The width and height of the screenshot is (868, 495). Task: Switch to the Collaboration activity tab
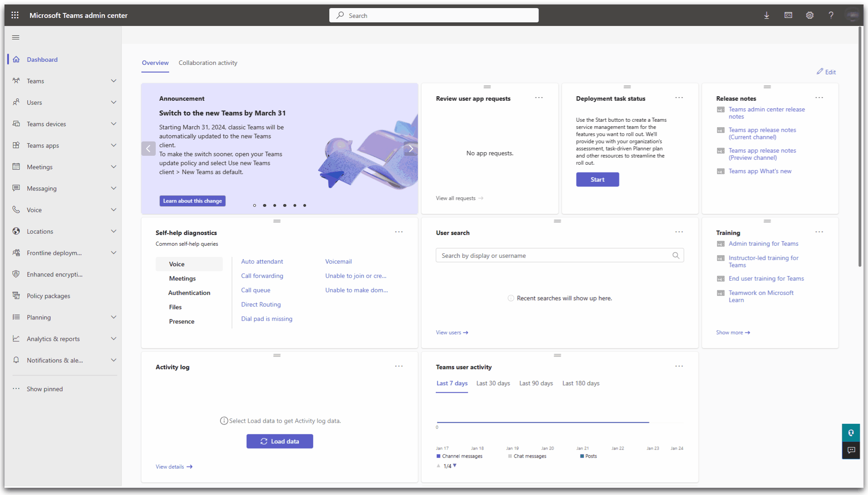coord(208,63)
